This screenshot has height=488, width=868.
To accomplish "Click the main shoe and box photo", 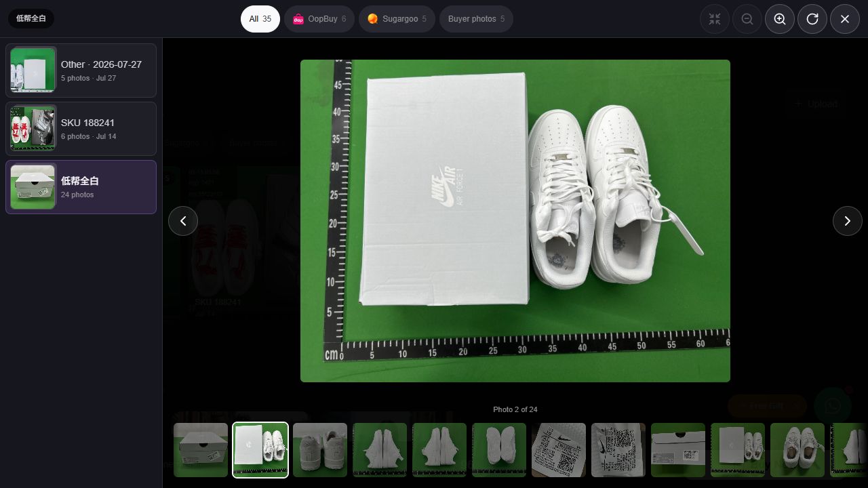I will 515,221.
